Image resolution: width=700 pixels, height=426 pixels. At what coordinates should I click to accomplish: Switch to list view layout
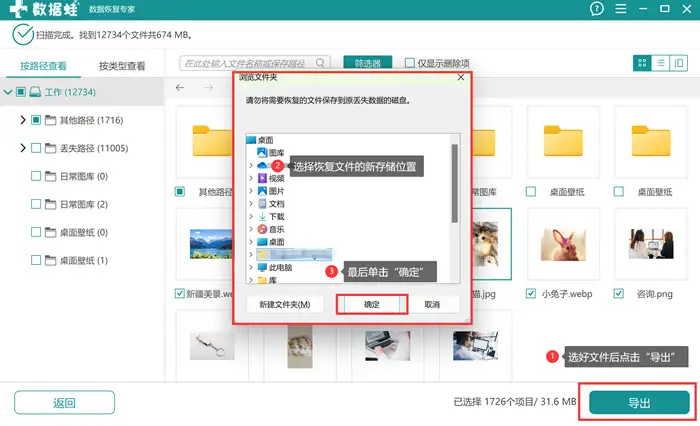tap(660, 63)
